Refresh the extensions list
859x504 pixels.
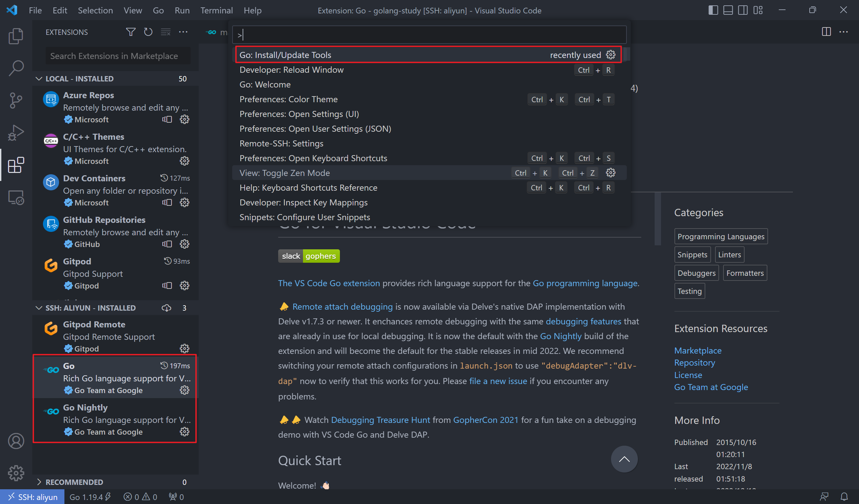click(148, 32)
